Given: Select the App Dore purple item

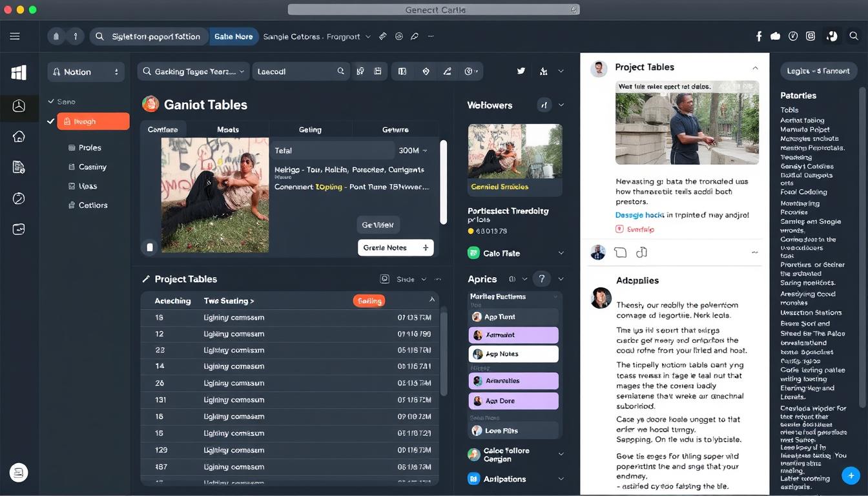Looking at the screenshot, I should (x=513, y=400).
